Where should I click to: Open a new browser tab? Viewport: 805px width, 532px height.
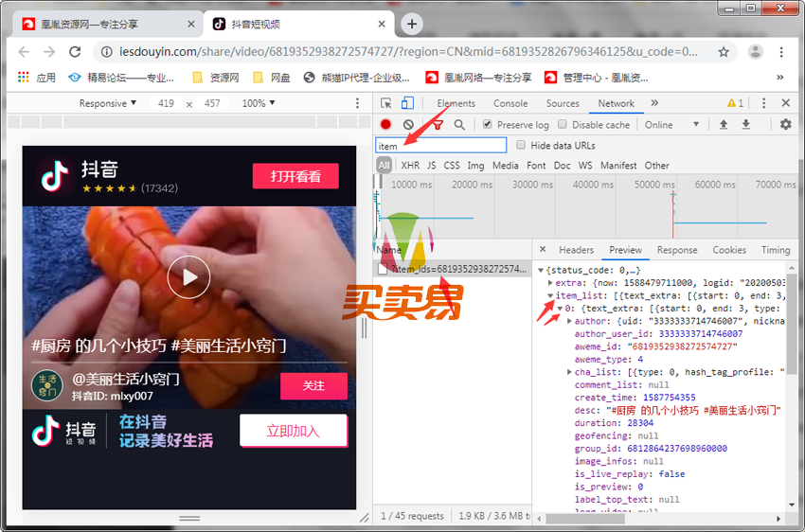(412, 24)
